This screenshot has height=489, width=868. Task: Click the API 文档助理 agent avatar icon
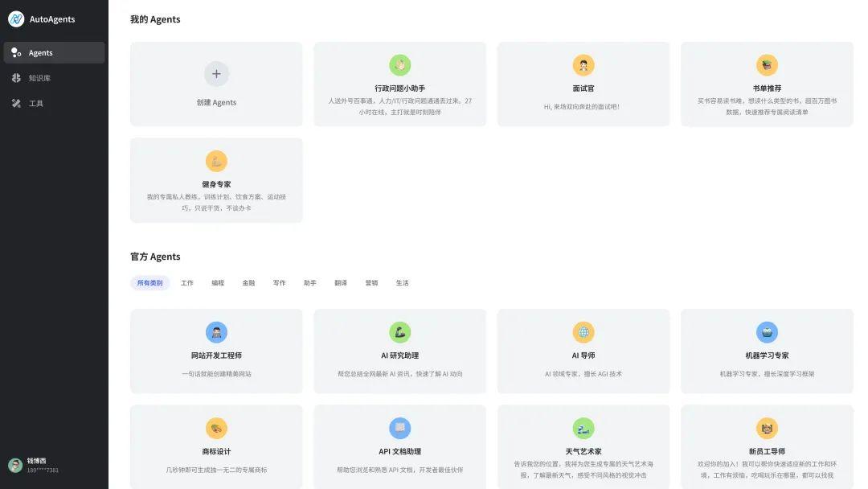[399, 428]
